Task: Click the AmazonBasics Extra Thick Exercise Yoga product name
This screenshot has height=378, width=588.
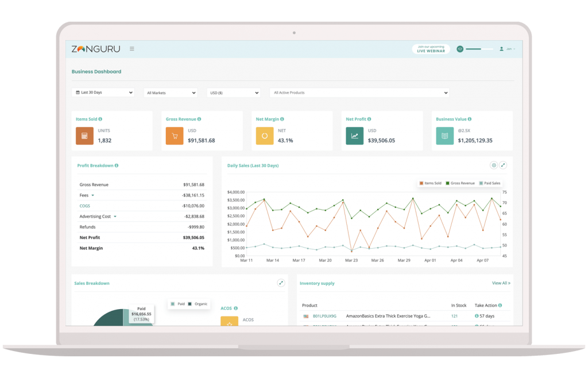Action: pyautogui.click(x=388, y=316)
